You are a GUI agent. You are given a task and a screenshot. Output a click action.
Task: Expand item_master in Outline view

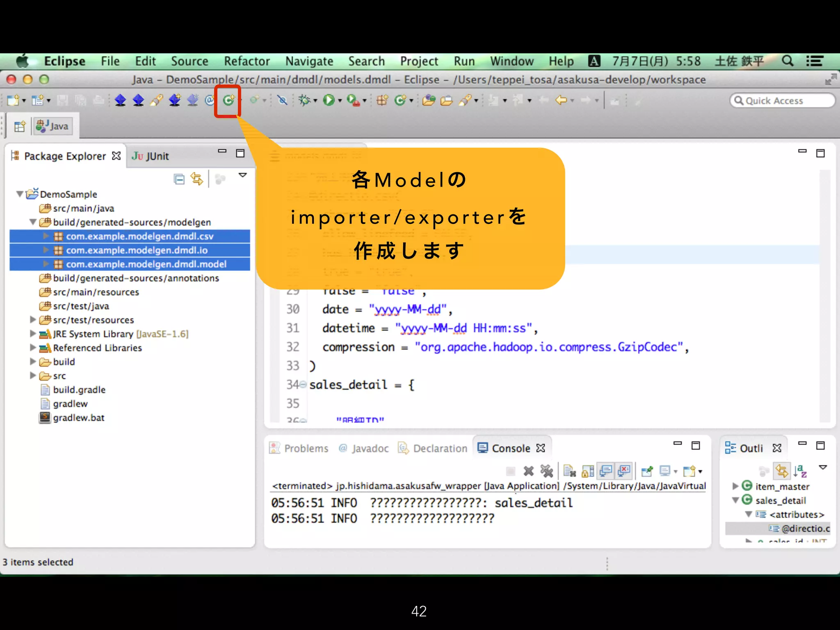tap(735, 486)
